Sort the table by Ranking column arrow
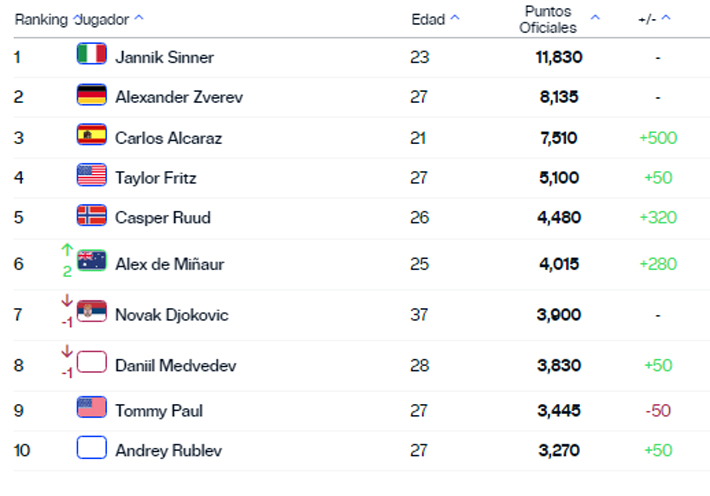This screenshot has width=710, height=496. pyautogui.click(x=77, y=18)
